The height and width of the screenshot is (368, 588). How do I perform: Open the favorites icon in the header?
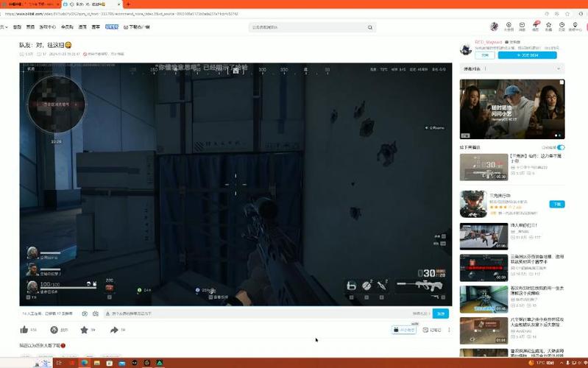click(548, 26)
